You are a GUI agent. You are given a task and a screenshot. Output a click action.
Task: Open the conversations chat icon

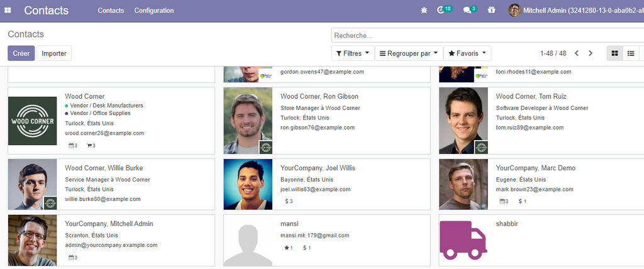[x=467, y=11]
